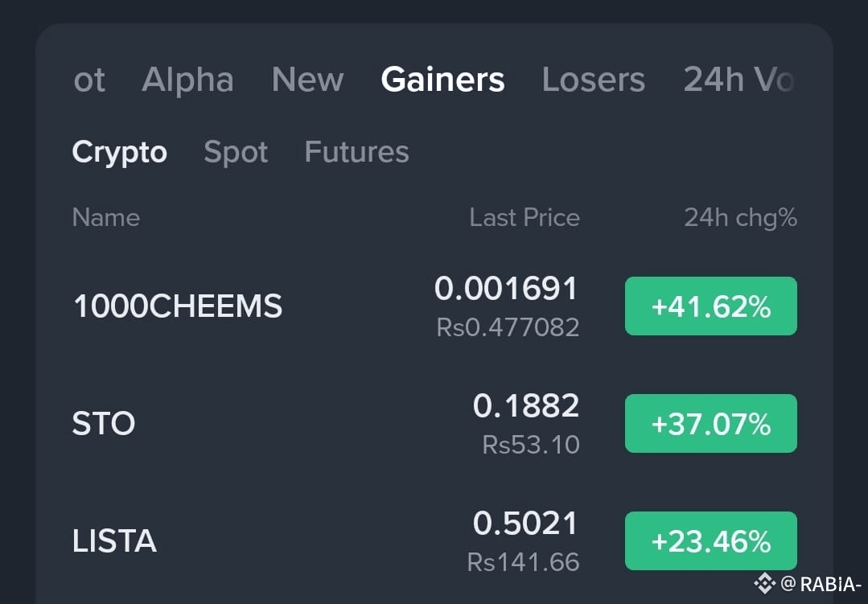Screen dimensions: 868x604
Task: Open the 1000CHEEMS coin row
Action: click(434, 306)
